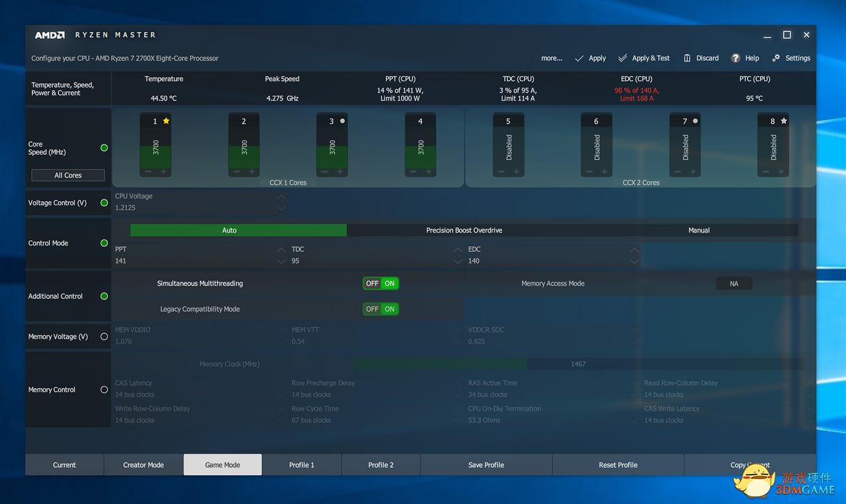This screenshot has width=846, height=504.
Task: Click minus button on disabled core 5
Action: click(501, 172)
